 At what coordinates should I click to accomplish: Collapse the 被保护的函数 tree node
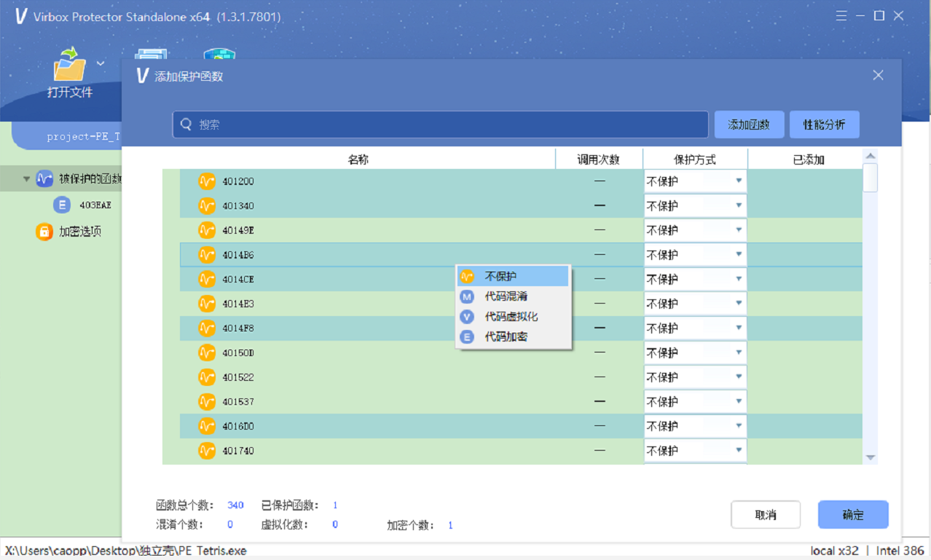point(27,179)
